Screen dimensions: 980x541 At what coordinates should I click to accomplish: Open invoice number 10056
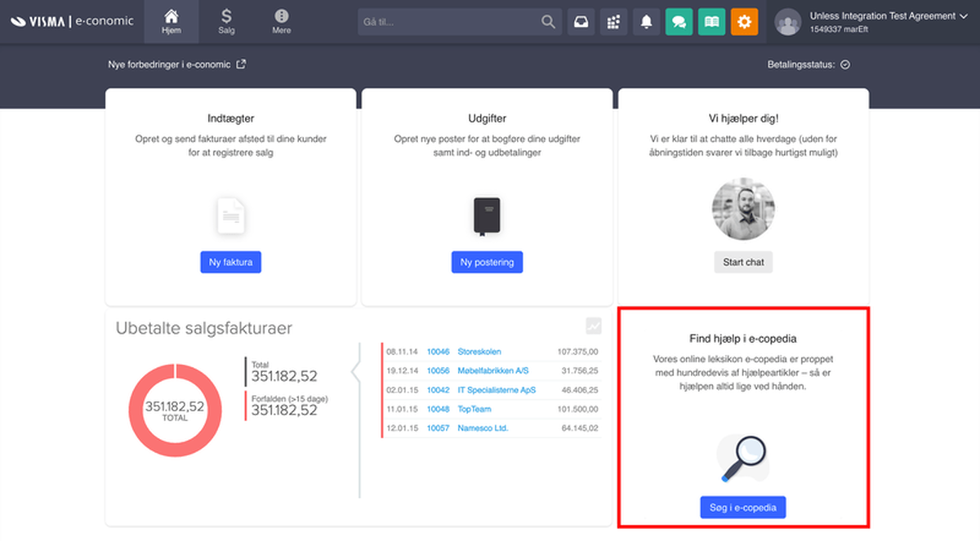438,370
